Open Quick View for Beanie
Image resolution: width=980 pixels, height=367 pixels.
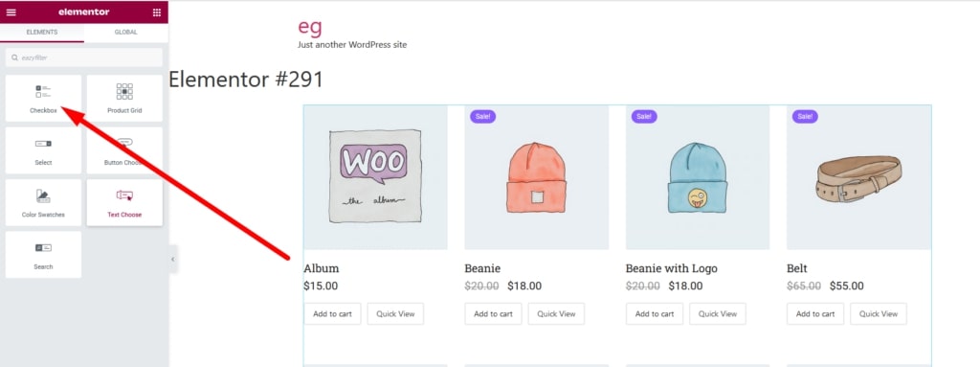point(556,313)
